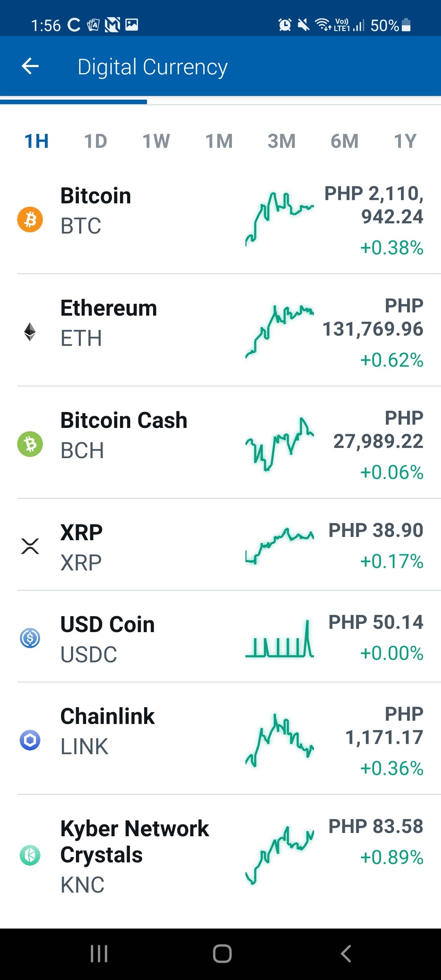Tap the USD Coin dollar icon

pos(30,638)
